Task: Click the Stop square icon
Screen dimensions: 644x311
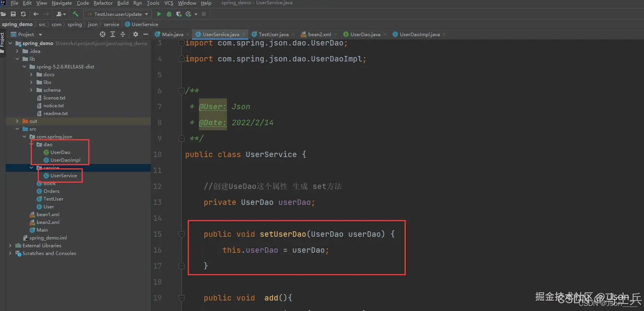Action: click(x=204, y=14)
